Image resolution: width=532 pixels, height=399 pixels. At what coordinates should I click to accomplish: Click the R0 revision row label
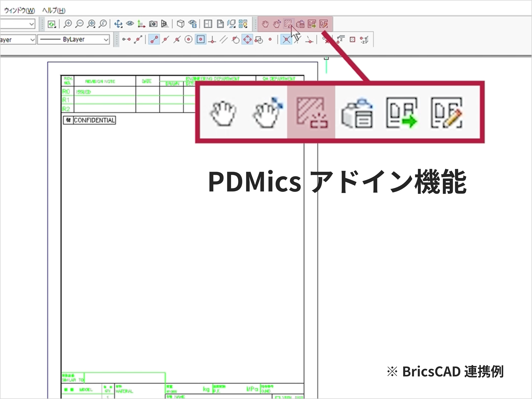pyautogui.click(x=66, y=92)
